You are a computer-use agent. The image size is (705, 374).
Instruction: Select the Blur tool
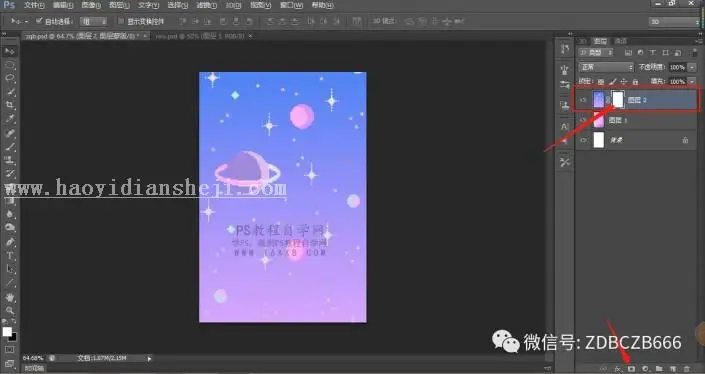[x=9, y=214]
